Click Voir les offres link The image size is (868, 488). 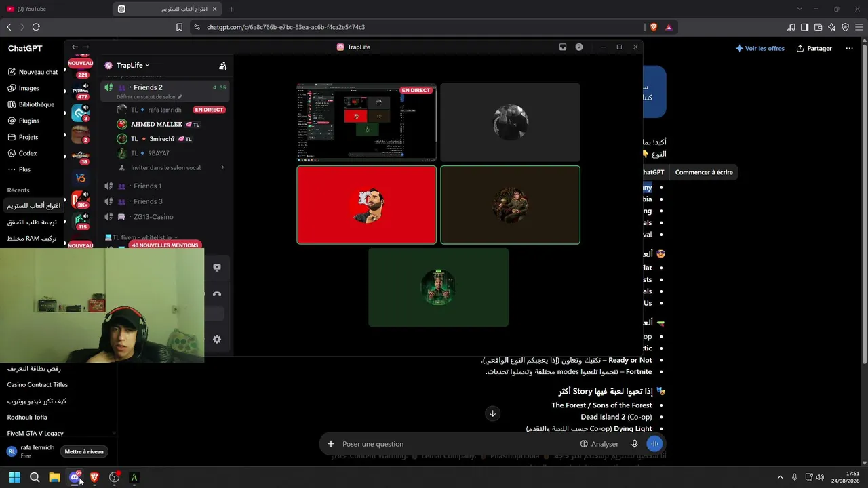[x=760, y=49]
